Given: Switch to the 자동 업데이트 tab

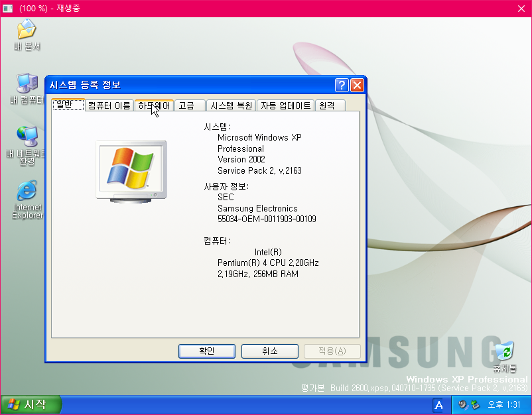Looking at the screenshot, I should [x=285, y=106].
